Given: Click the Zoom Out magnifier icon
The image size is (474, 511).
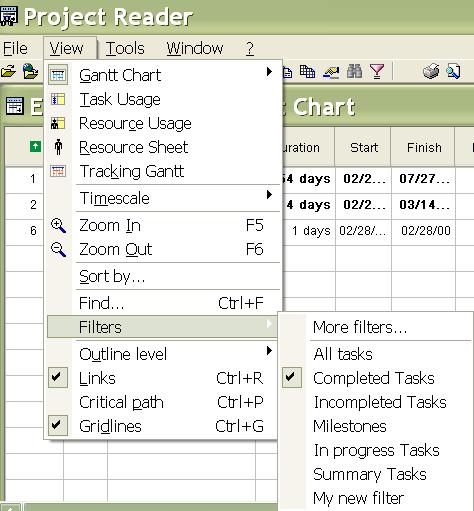Looking at the screenshot, I should click(58, 249).
